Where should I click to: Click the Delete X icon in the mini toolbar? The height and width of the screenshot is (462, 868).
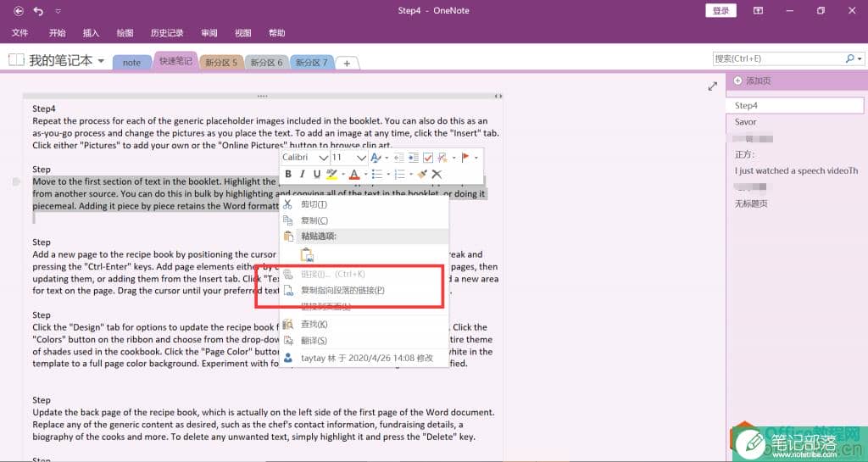437,175
